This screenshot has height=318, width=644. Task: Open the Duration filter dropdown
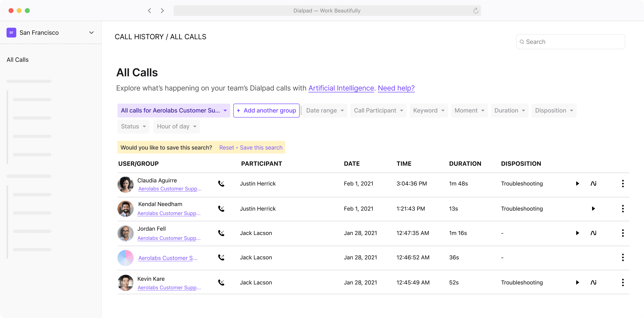(509, 110)
